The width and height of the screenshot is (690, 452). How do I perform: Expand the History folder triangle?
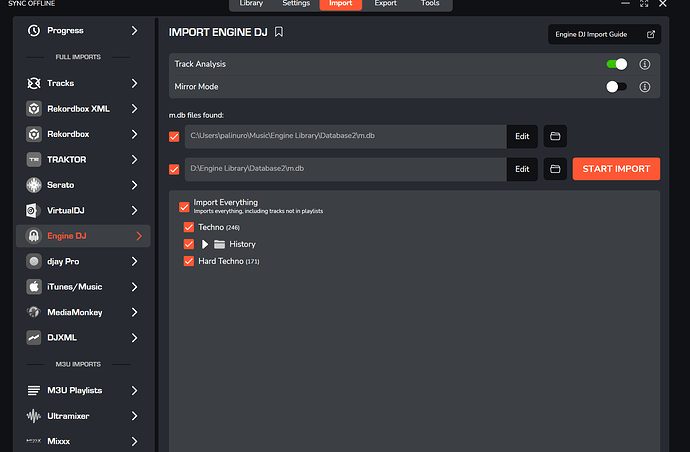(205, 244)
